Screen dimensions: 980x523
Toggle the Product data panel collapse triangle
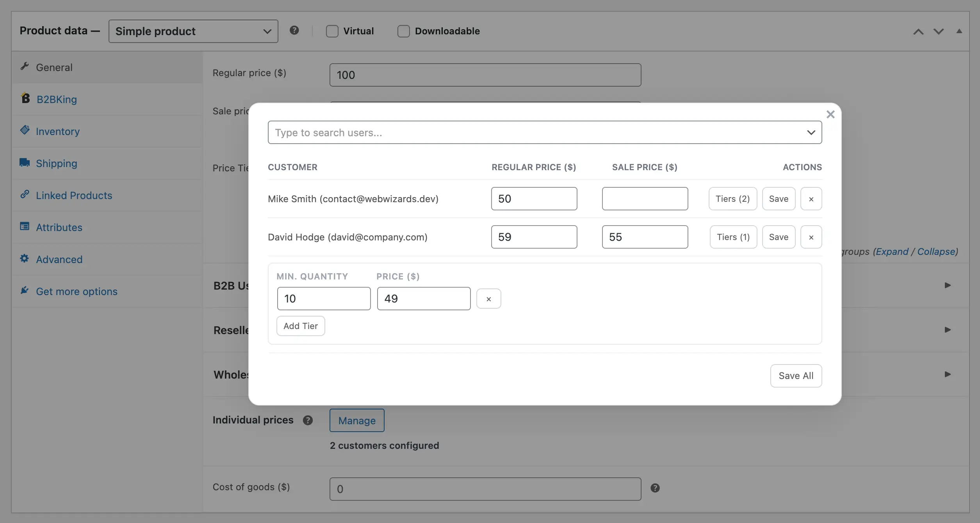pos(959,31)
